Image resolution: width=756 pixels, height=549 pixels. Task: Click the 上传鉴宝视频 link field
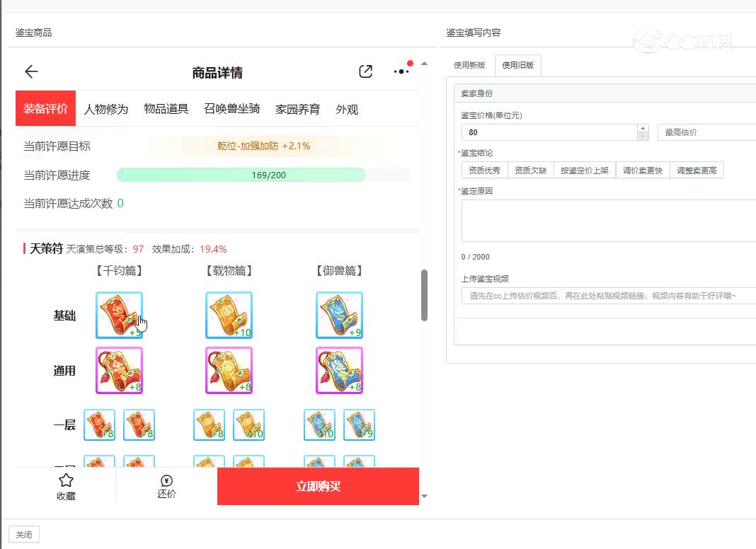pos(609,296)
